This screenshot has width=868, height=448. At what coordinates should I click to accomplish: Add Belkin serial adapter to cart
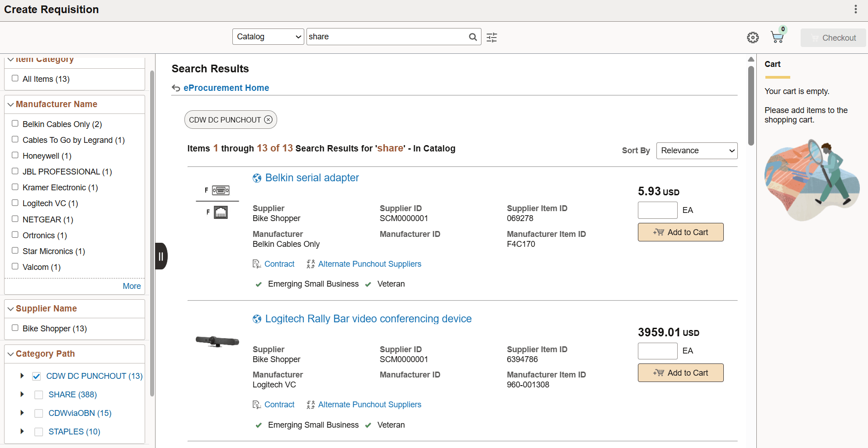680,232
